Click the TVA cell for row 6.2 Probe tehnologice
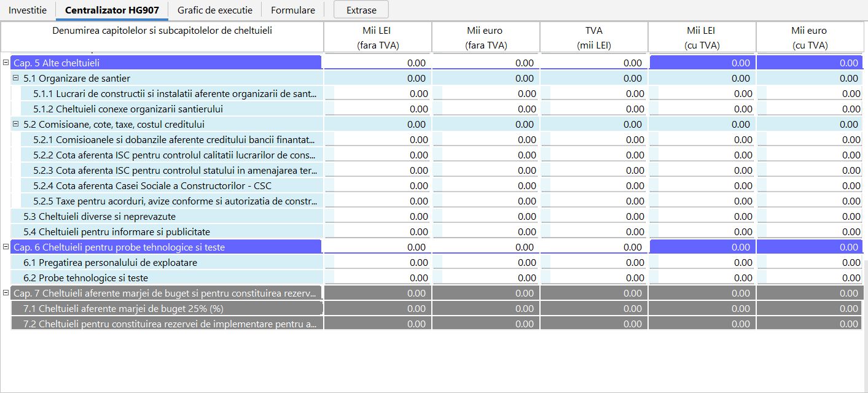868x393 pixels. [593, 278]
